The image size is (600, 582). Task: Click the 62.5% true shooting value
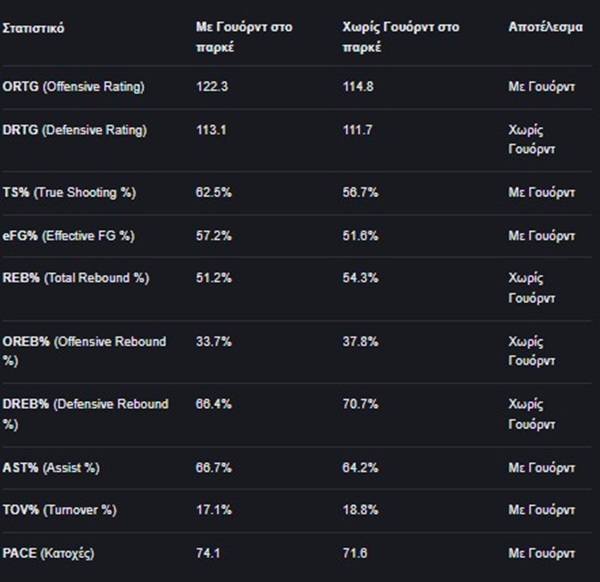pyautogui.click(x=213, y=193)
